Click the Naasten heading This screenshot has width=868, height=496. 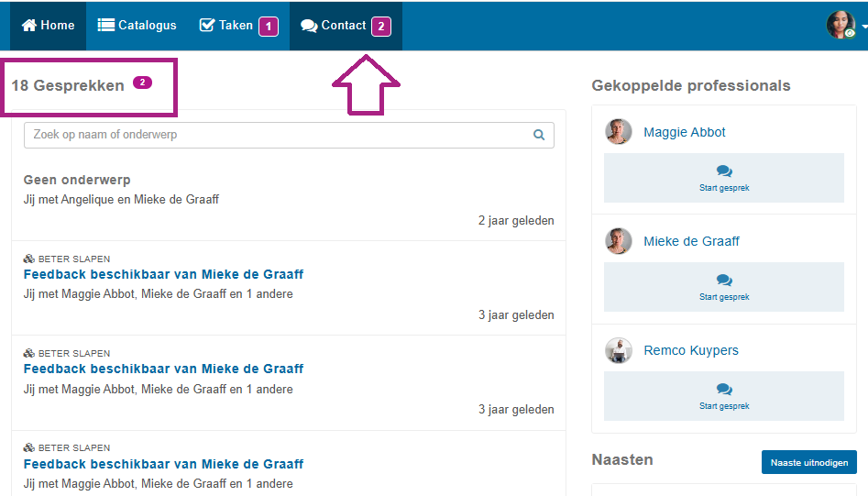click(622, 460)
